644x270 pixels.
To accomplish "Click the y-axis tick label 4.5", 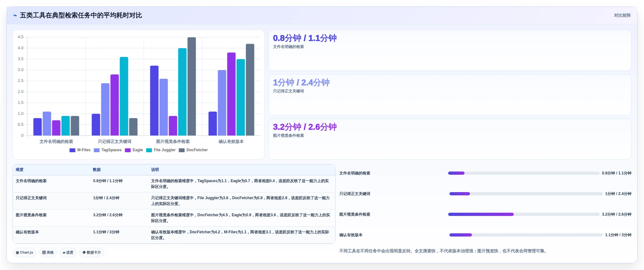I will tap(21, 37).
